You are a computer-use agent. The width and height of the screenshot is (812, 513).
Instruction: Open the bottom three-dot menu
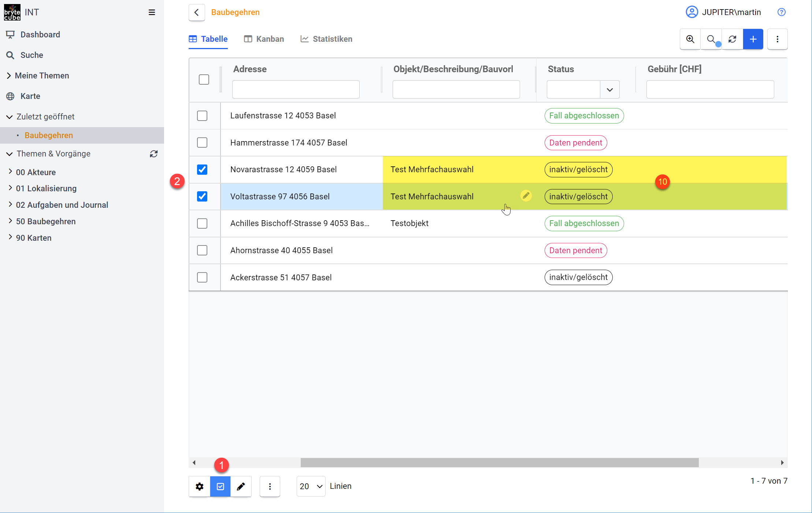pyautogui.click(x=270, y=486)
